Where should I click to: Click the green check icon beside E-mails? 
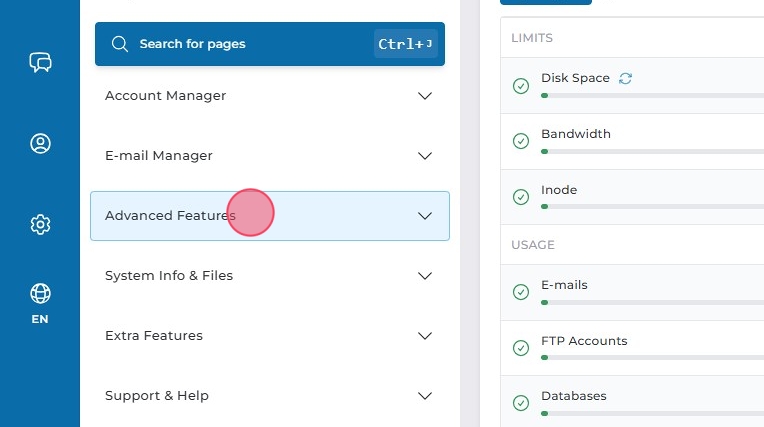click(x=520, y=292)
